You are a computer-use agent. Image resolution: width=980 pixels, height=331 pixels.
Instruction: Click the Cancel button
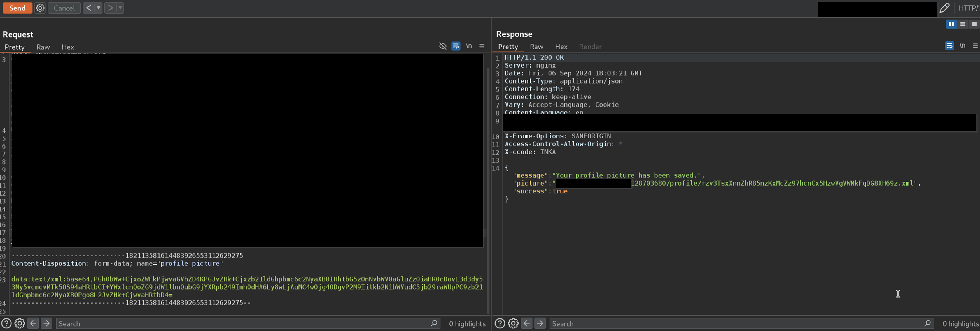64,8
